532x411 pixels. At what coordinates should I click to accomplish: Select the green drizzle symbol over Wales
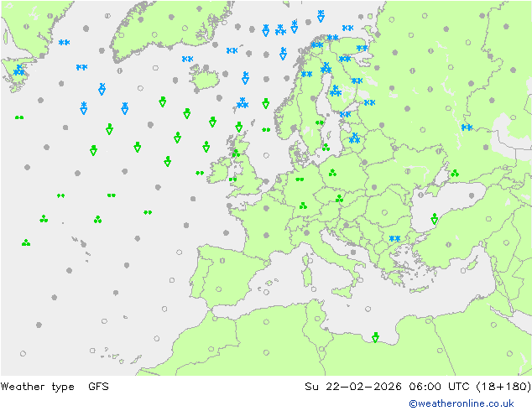click(232, 179)
